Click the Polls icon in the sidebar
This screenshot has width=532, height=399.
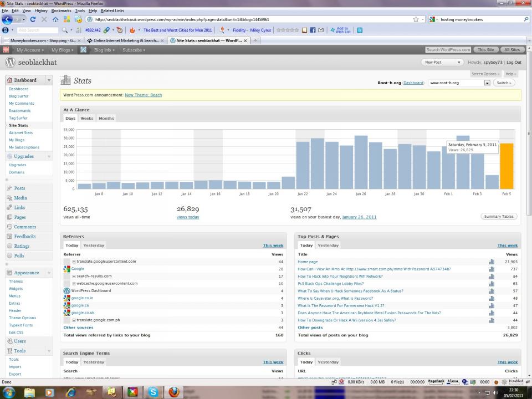(10, 256)
